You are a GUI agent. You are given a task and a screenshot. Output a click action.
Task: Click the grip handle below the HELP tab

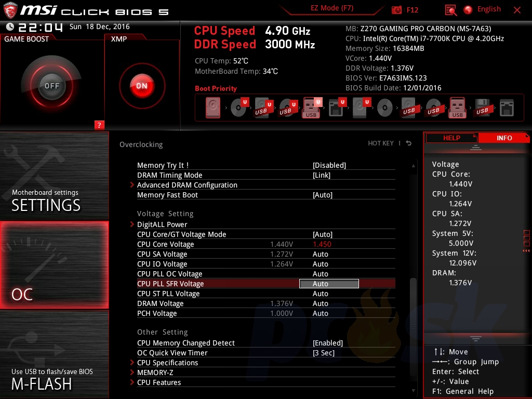tap(476, 148)
